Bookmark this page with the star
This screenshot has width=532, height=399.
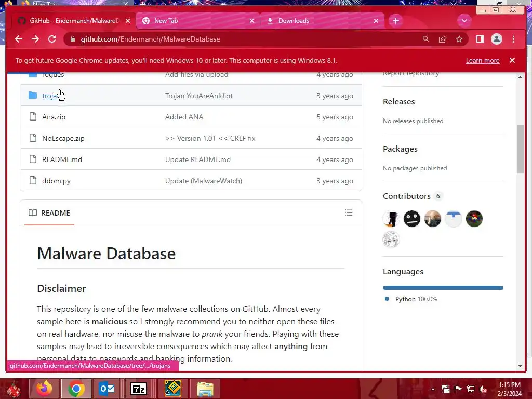click(459, 39)
